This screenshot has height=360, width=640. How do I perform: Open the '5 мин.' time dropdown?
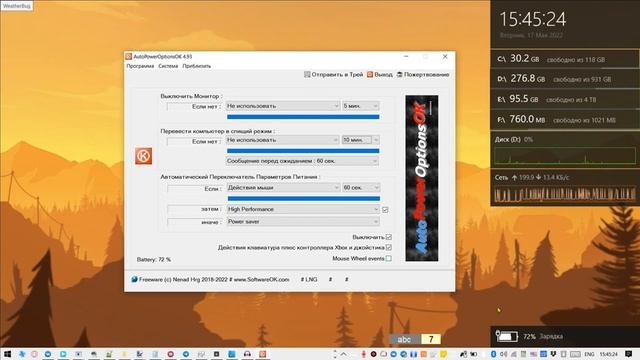point(360,106)
